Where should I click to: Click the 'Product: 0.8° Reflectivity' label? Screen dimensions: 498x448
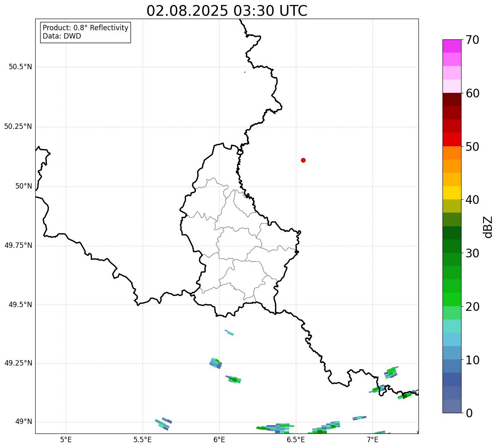click(86, 28)
